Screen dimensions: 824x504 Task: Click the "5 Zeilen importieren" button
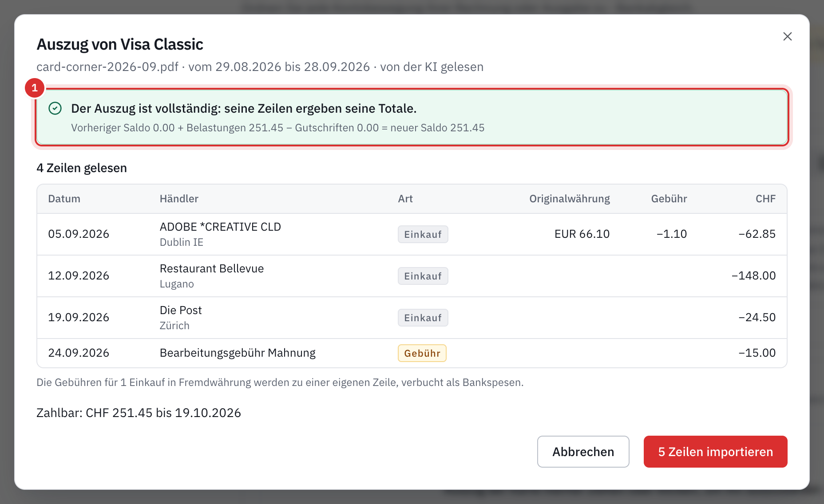pyautogui.click(x=715, y=452)
